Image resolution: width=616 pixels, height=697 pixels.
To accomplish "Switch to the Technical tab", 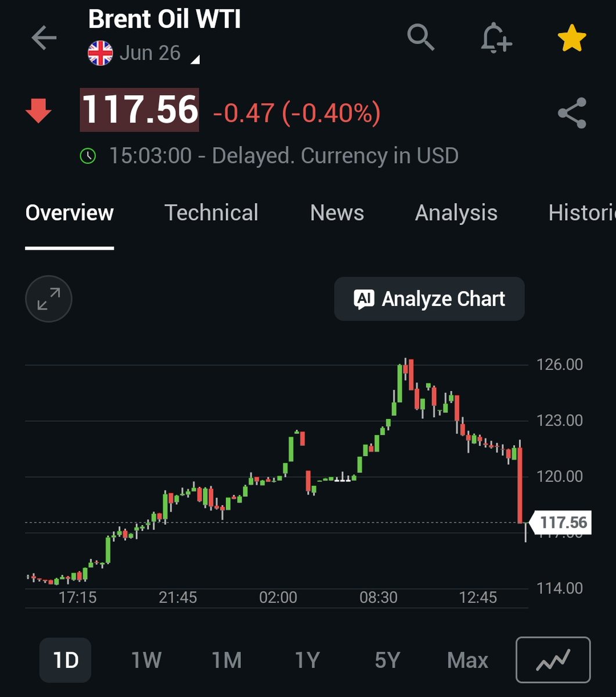I will click(x=211, y=213).
